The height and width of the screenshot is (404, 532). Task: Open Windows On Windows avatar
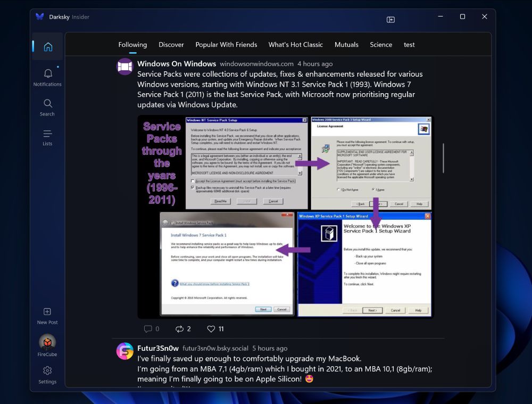click(125, 67)
